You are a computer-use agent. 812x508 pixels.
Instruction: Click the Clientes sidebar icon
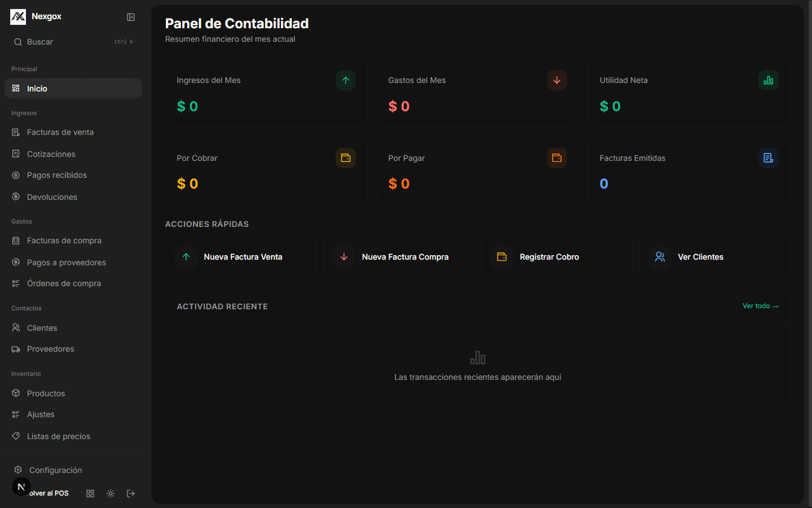click(x=16, y=327)
